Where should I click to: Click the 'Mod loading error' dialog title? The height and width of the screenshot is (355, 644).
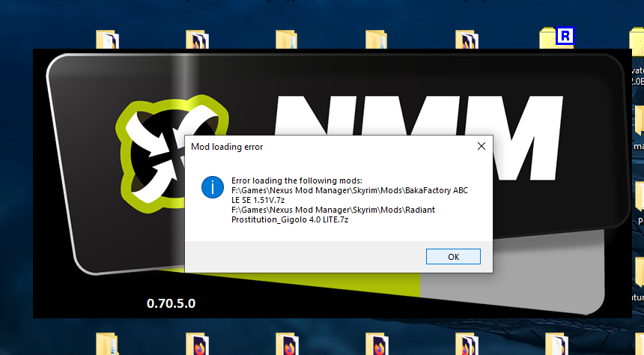227,147
